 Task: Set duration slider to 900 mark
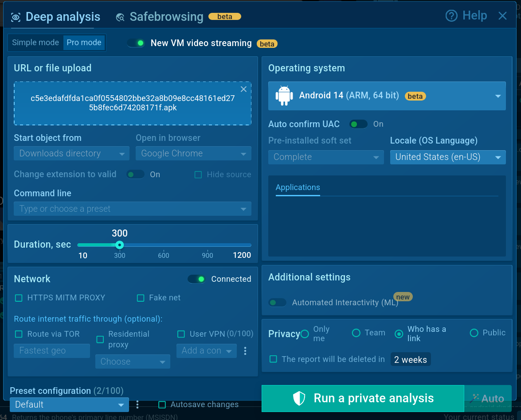click(x=208, y=245)
